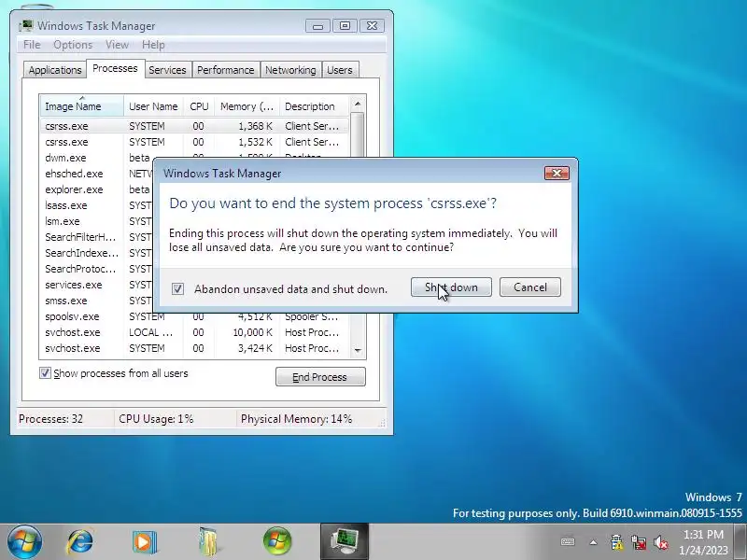Cancel ending the csrss.exe process
The height and width of the screenshot is (560, 747).
pos(530,287)
